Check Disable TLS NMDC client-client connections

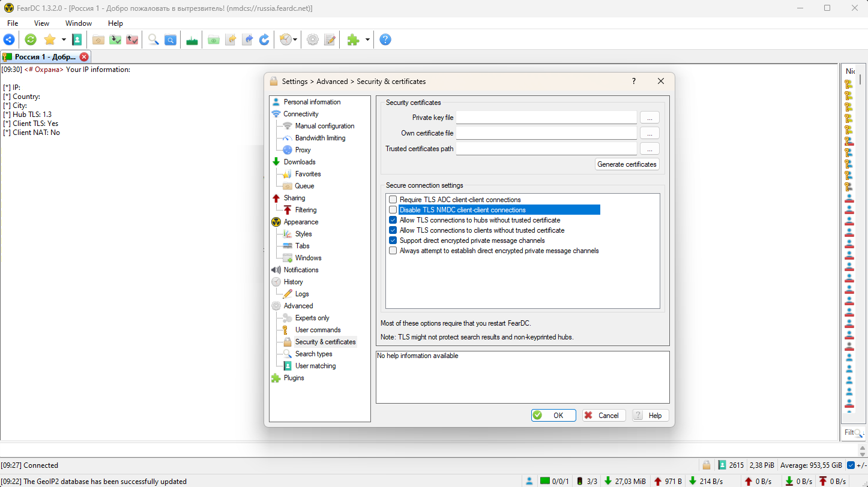(x=393, y=210)
